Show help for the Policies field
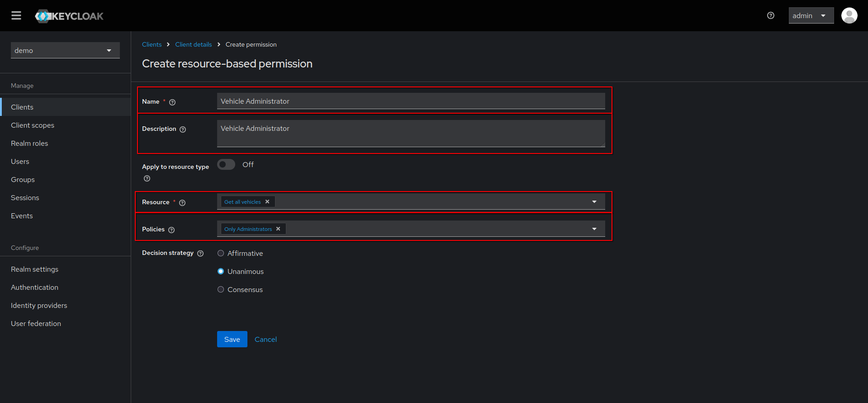Image resolution: width=868 pixels, height=403 pixels. pos(171,230)
